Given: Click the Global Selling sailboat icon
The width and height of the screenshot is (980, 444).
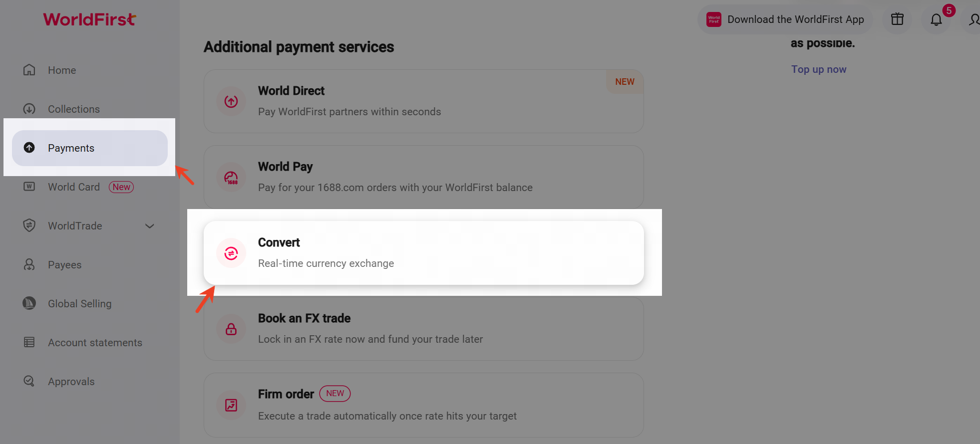Looking at the screenshot, I should tap(29, 303).
